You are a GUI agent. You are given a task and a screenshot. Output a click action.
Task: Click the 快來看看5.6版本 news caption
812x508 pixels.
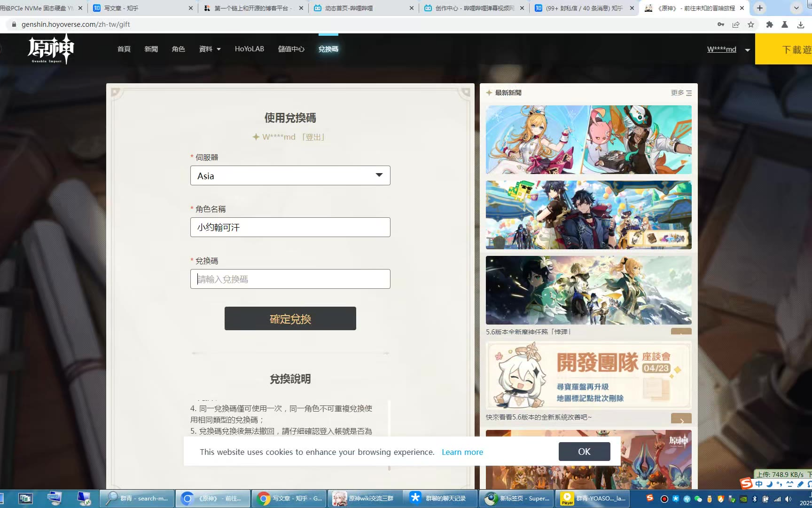point(539,417)
